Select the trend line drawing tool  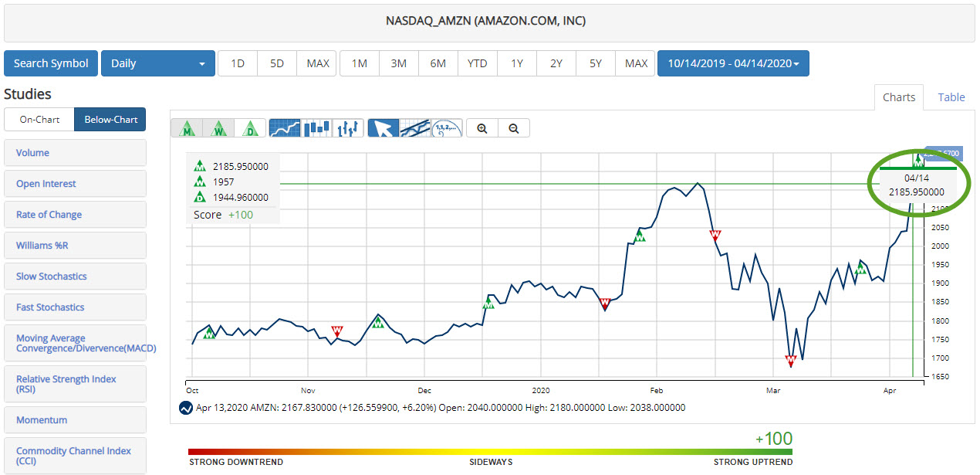point(414,128)
